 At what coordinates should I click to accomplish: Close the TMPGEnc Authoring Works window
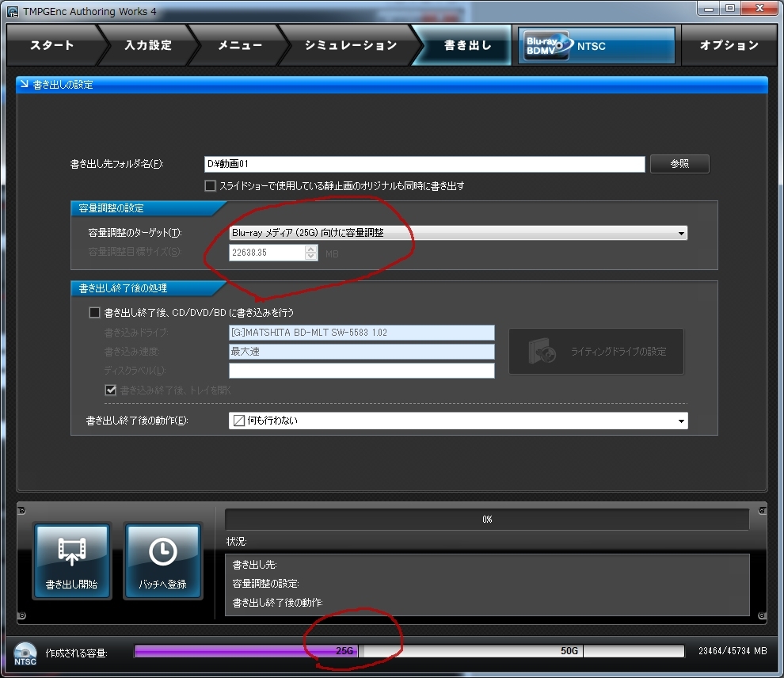point(759,9)
